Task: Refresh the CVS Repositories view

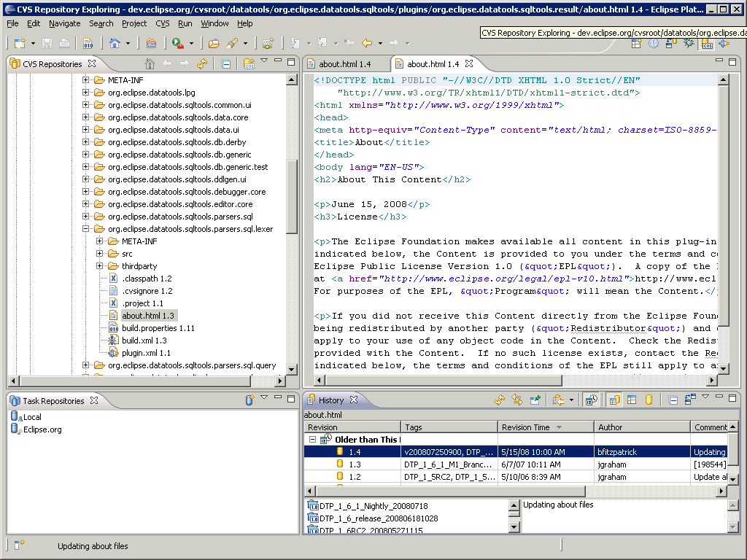Action: [201, 64]
